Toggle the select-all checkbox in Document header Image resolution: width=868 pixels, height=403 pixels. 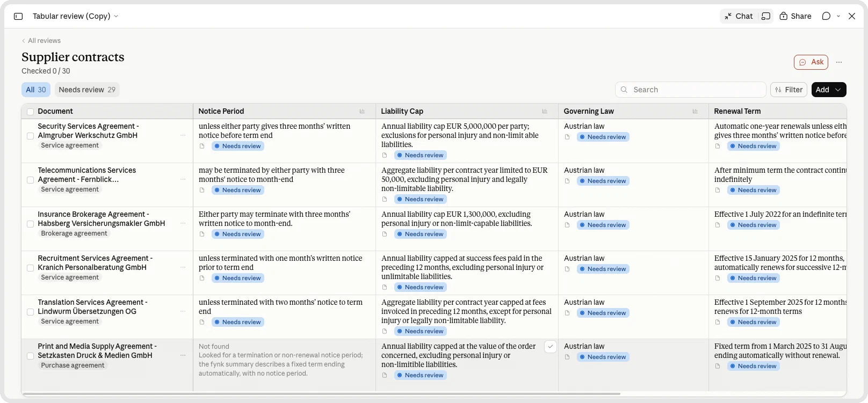tap(30, 112)
